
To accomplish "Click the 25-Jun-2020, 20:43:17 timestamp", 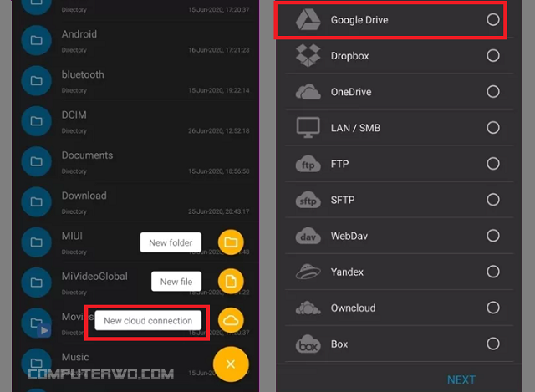I will click(x=219, y=211).
